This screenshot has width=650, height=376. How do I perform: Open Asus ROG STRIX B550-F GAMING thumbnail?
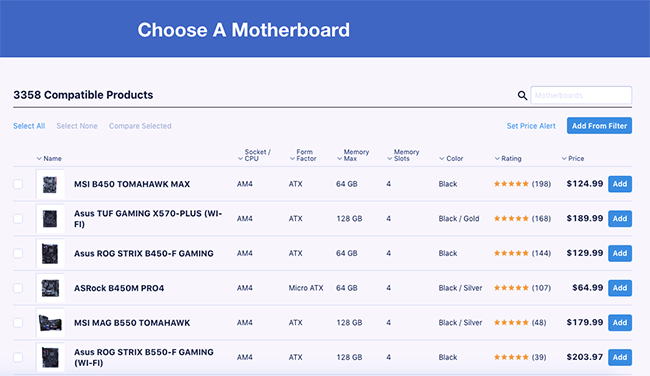coord(50,357)
